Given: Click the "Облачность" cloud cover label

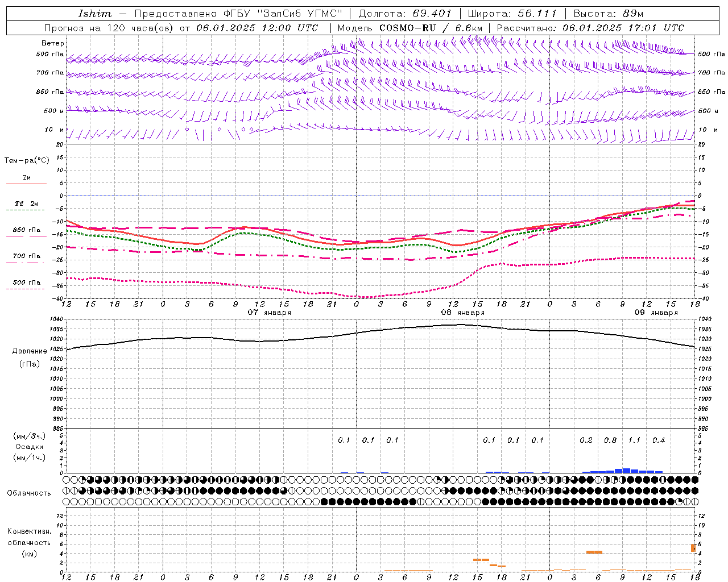Looking at the screenshot, I should coord(29,493).
